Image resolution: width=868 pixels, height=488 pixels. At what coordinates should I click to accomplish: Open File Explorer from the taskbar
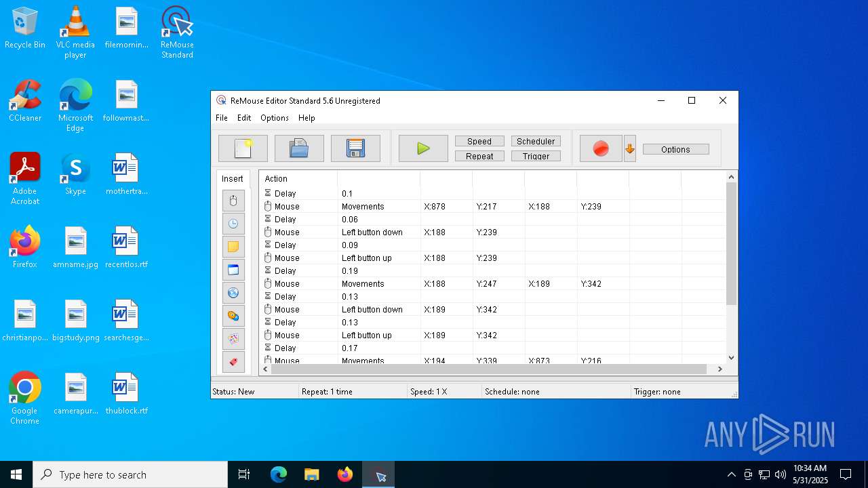[311, 474]
